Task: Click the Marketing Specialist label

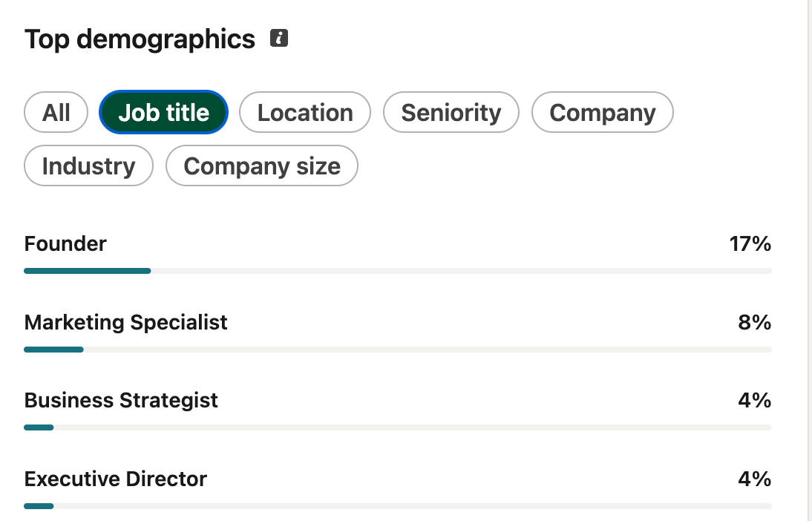Action: point(126,323)
